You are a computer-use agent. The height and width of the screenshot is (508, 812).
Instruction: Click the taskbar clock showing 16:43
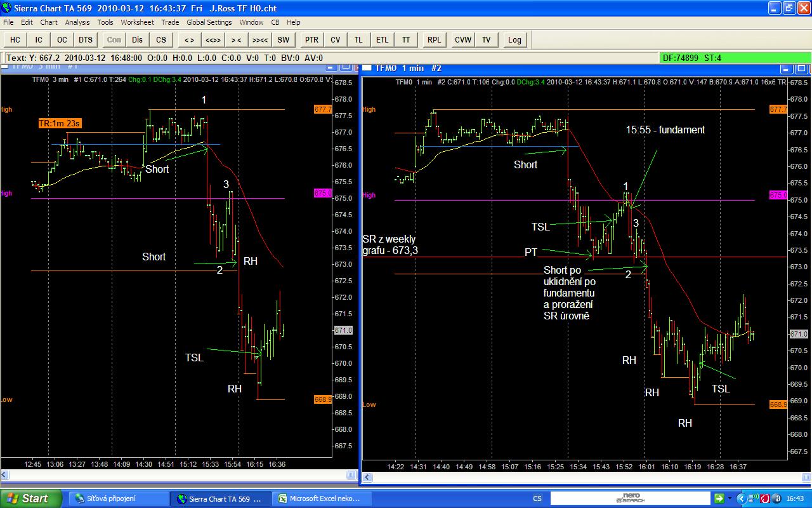point(796,498)
